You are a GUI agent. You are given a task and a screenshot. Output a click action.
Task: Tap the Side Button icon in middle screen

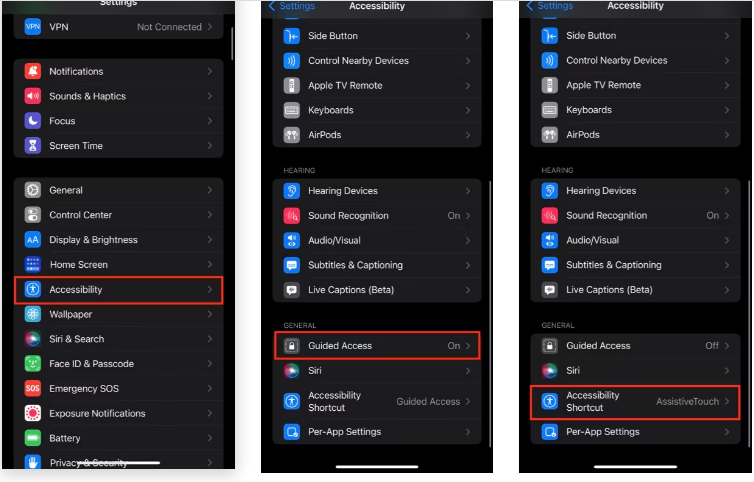[291, 36]
